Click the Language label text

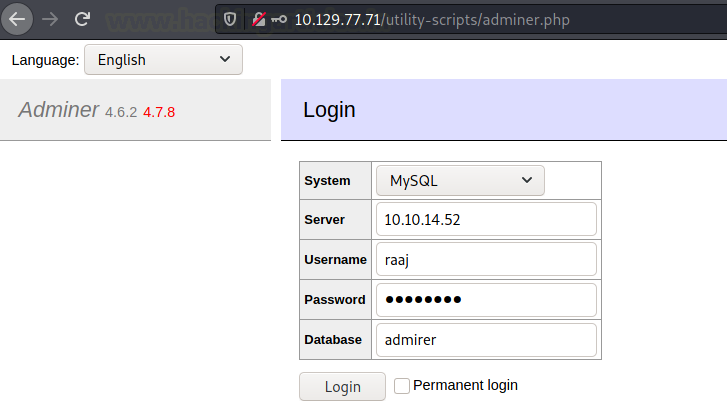45,60
